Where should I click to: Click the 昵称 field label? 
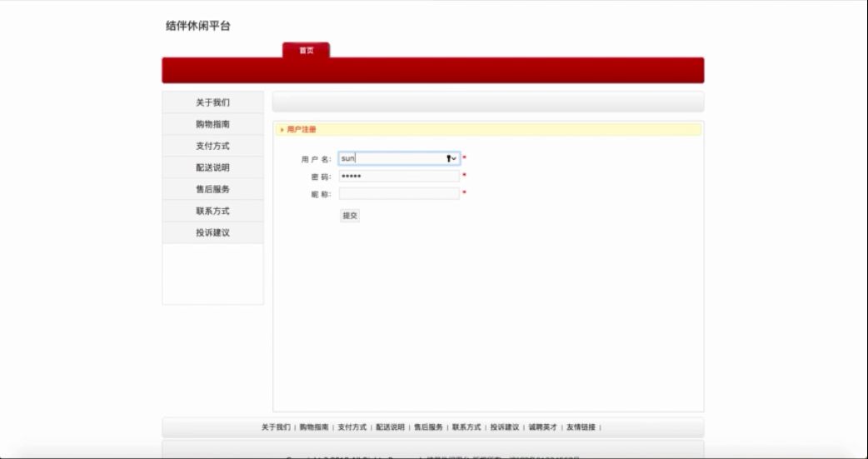(321, 194)
